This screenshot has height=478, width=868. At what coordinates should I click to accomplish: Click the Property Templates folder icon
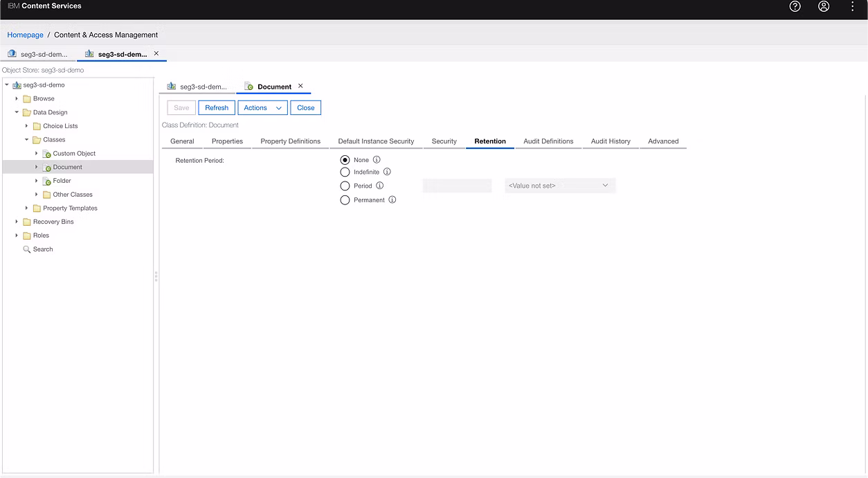pos(37,209)
